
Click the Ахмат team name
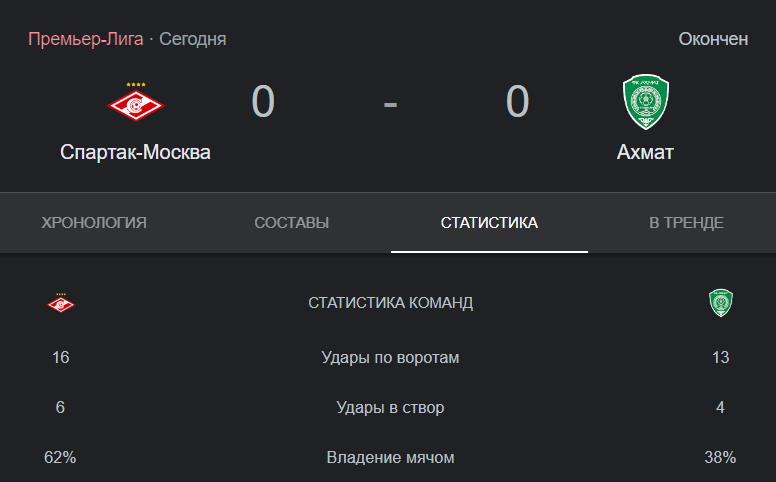point(645,152)
